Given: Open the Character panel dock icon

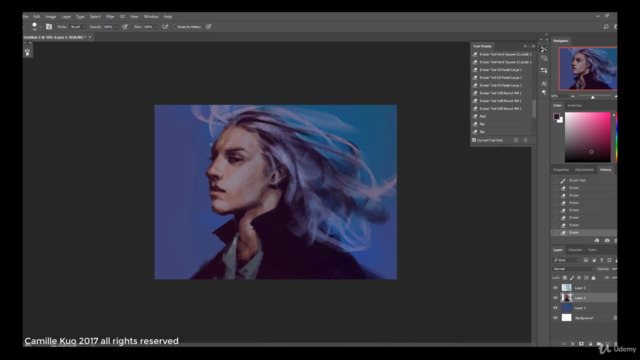Looking at the screenshot, I should (544, 83).
